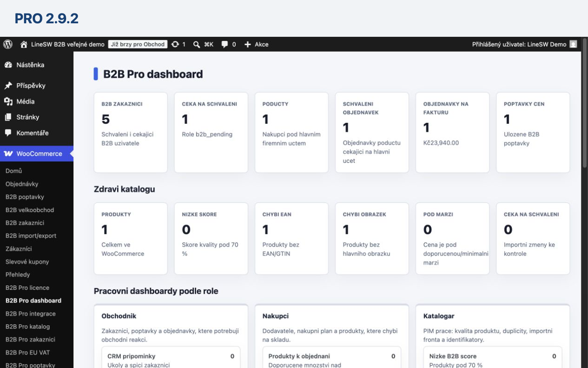The width and height of the screenshot is (588, 368).
Task: Select B2B Pro dashboard submenu
Action: (33, 301)
